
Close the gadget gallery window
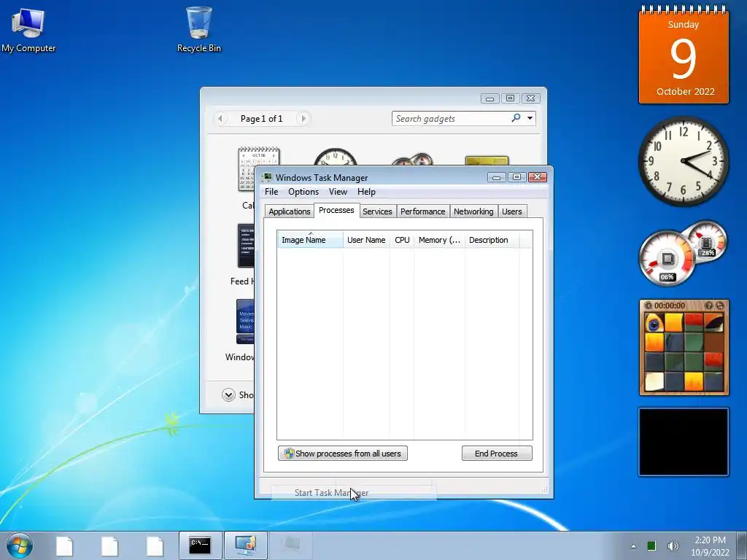531,98
